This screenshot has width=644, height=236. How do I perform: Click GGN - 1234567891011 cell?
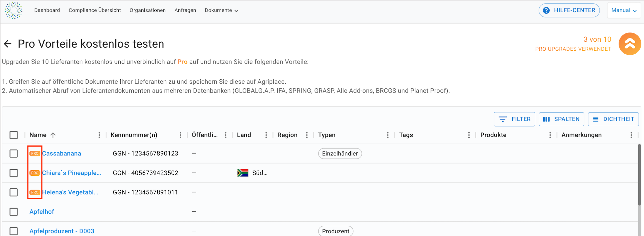click(145, 192)
